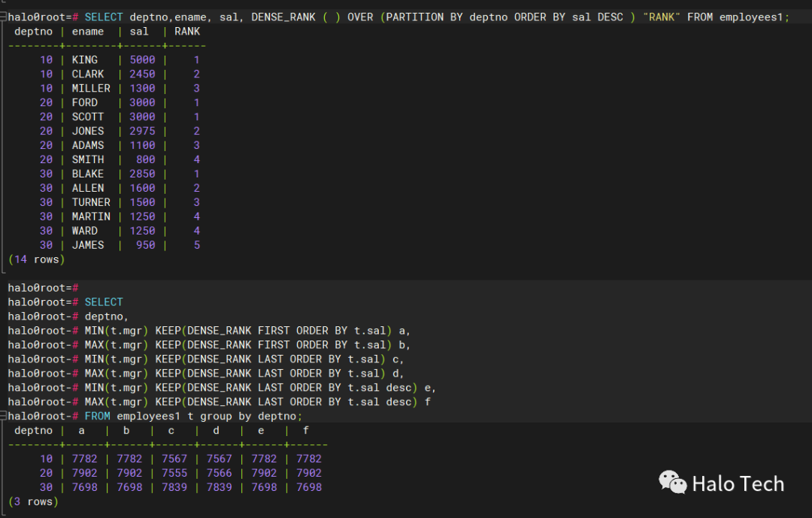
Task: Click the (14 rows) result summary
Action: pyautogui.click(x=36, y=259)
